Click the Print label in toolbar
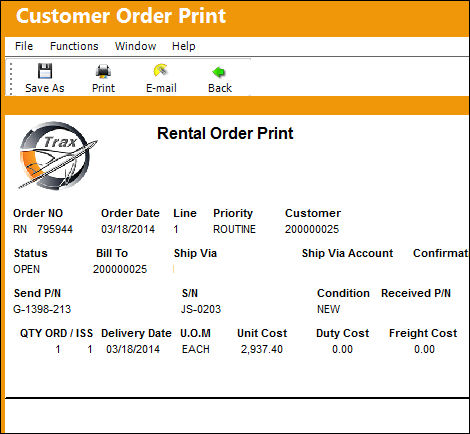 (103, 88)
